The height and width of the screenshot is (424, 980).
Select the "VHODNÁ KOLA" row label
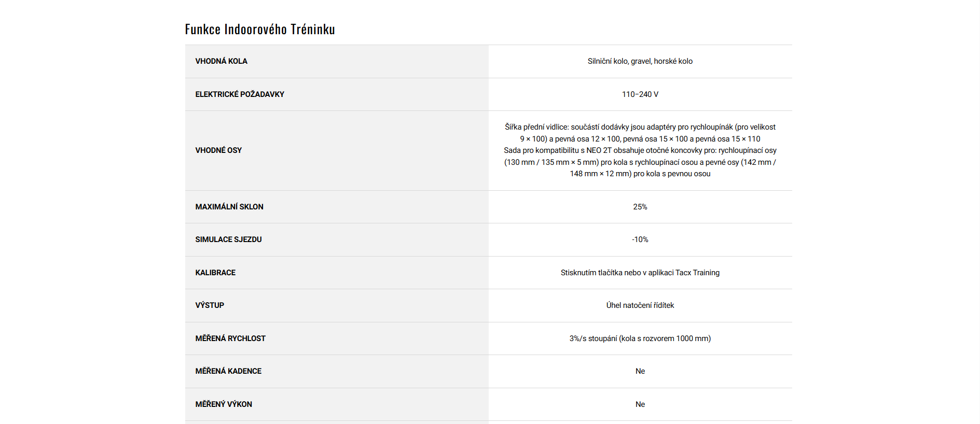221,61
